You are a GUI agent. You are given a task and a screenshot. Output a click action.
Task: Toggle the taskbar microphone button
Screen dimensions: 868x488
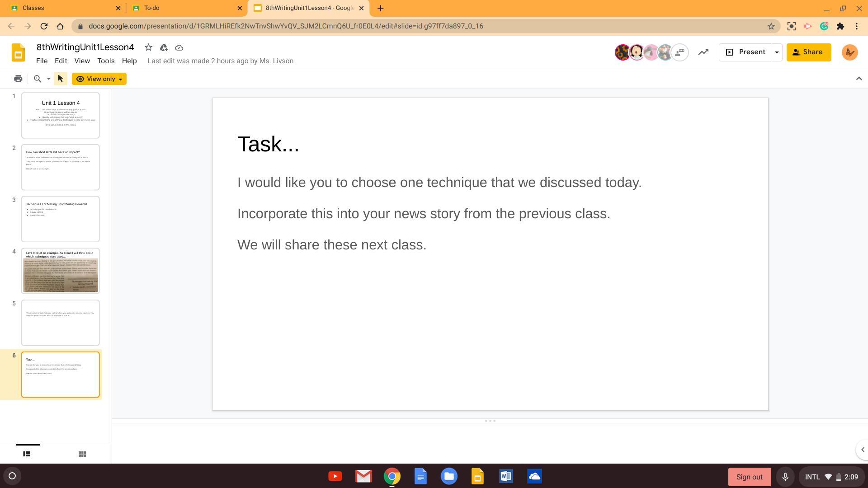(x=785, y=477)
